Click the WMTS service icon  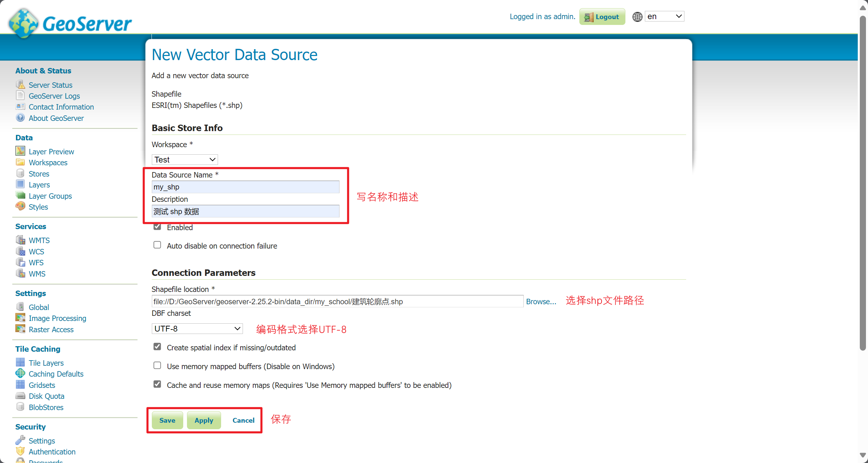tap(20, 240)
